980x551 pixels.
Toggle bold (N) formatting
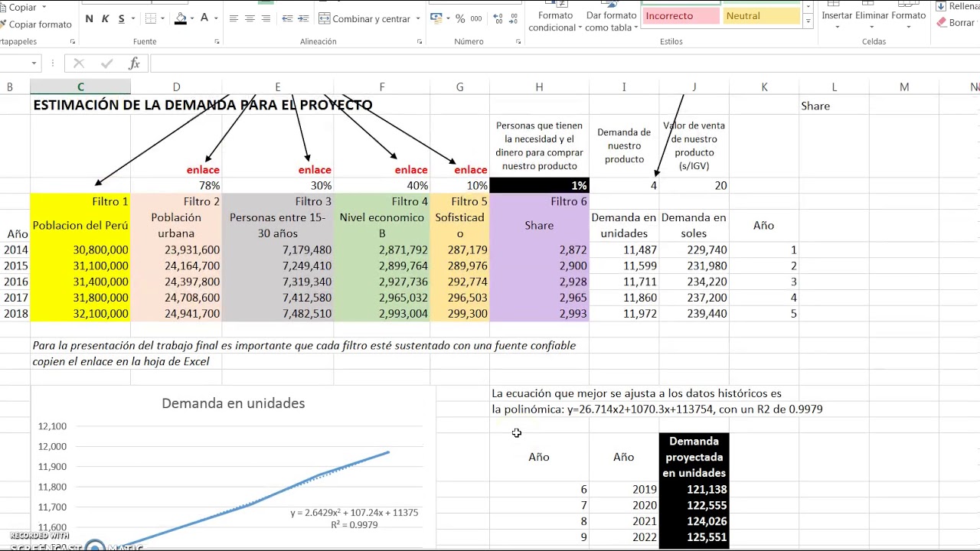[x=90, y=18]
